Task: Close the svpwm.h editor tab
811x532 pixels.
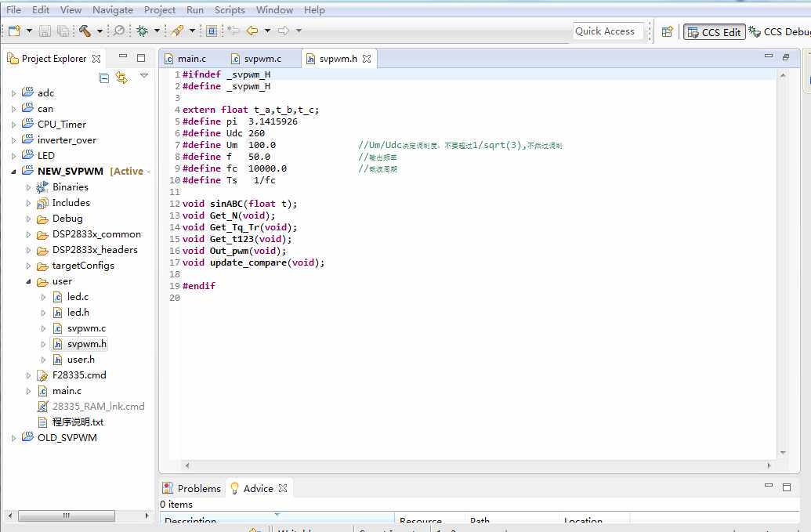Action: coord(367,59)
